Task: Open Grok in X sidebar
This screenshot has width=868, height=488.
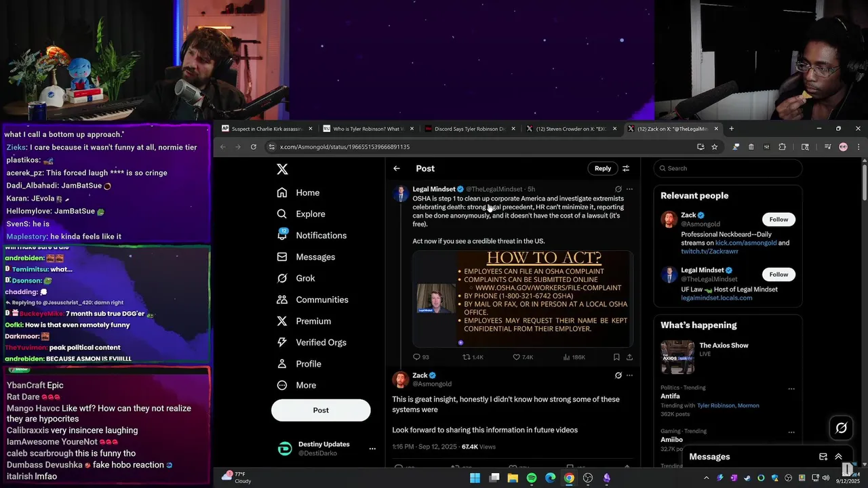Action: coord(296,279)
